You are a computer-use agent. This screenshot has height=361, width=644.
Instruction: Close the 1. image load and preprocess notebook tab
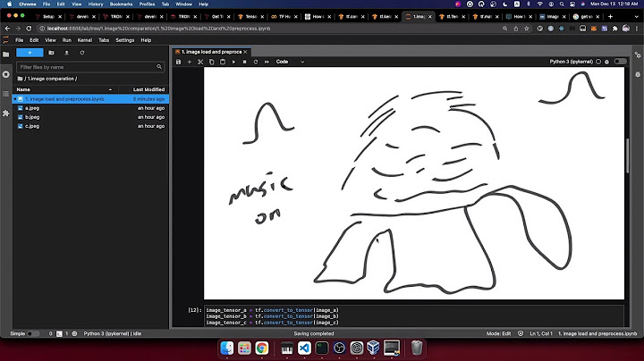click(x=245, y=52)
